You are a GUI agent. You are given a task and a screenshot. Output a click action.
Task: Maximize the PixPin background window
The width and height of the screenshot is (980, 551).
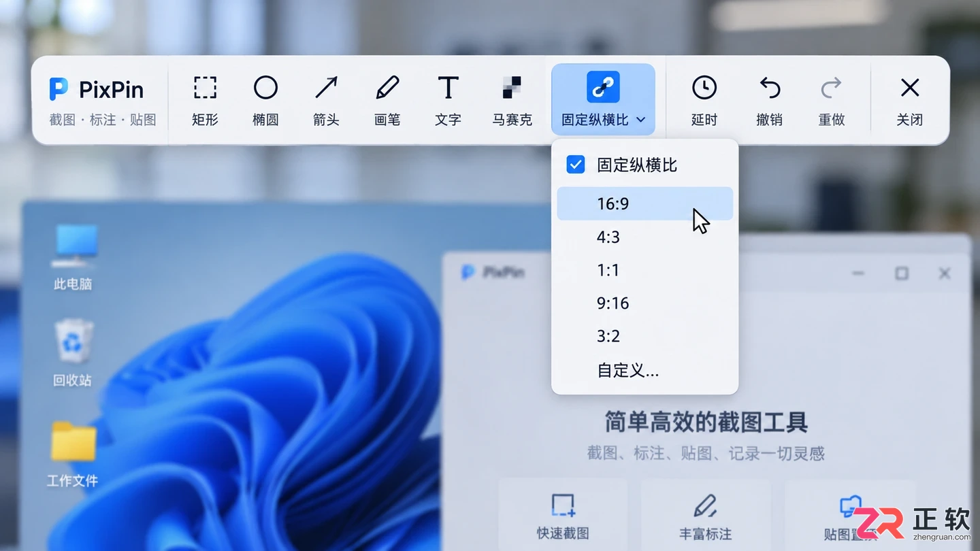click(x=902, y=273)
